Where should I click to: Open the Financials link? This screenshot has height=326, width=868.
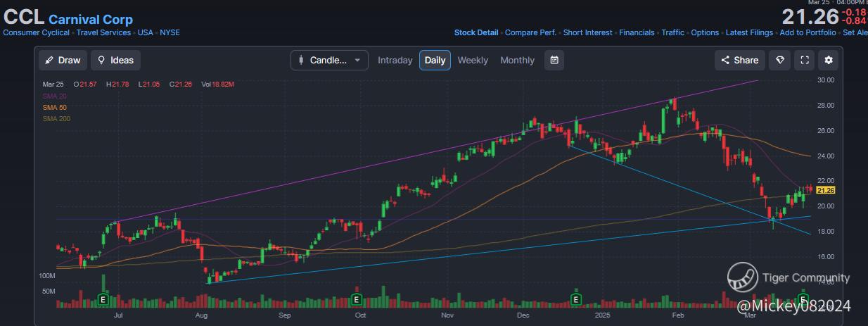pyautogui.click(x=637, y=32)
